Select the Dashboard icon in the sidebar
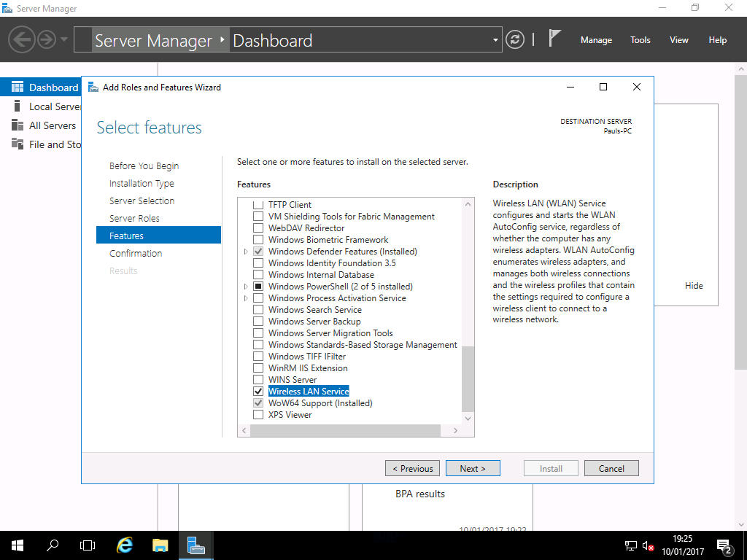The width and height of the screenshot is (747, 560). pyautogui.click(x=18, y=87)
